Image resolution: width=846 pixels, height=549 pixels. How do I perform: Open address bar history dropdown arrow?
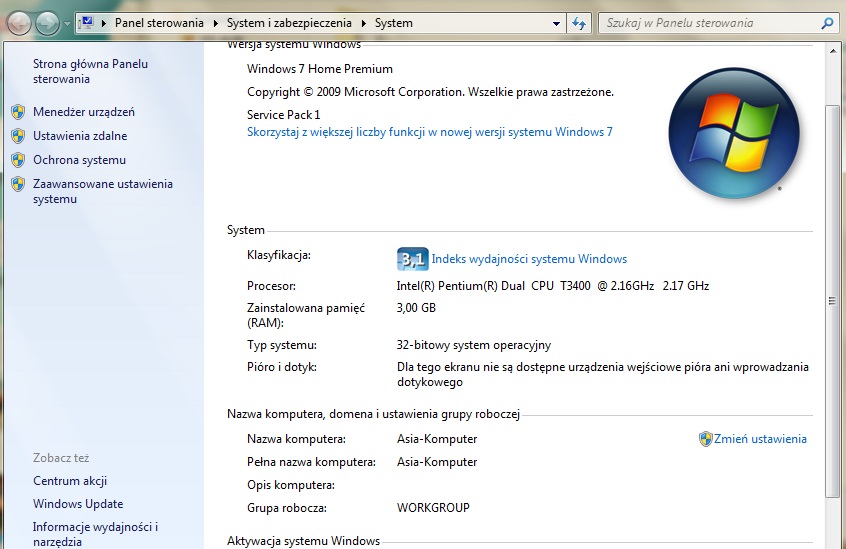click(x=556, y=23)
